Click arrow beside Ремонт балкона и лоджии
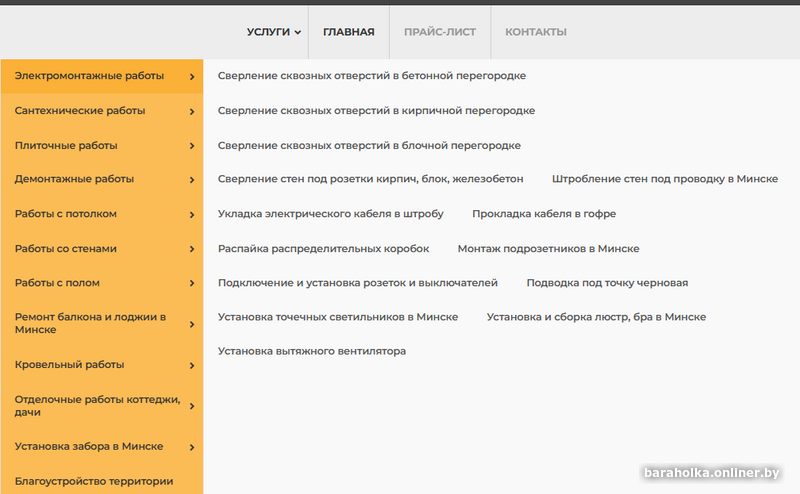Viewport: 800px width, 494px height. [x=191, y=324]
